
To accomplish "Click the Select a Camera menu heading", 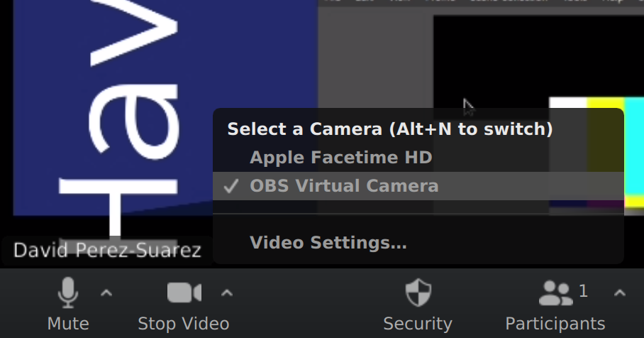I will [x=390, y=129].
